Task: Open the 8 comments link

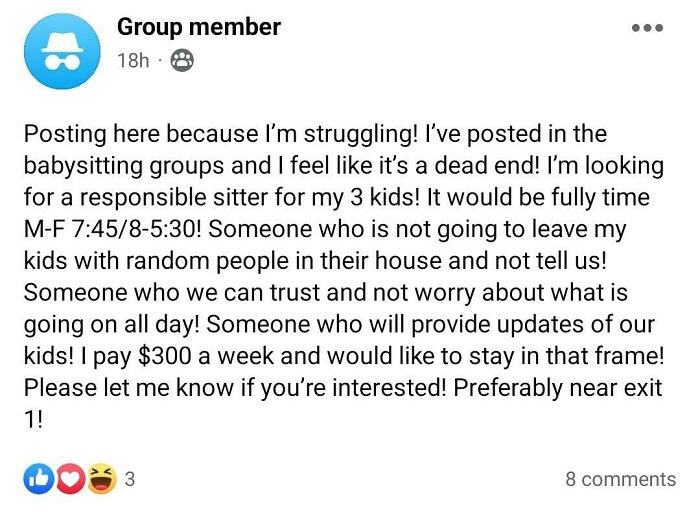Action: [620, 479]
